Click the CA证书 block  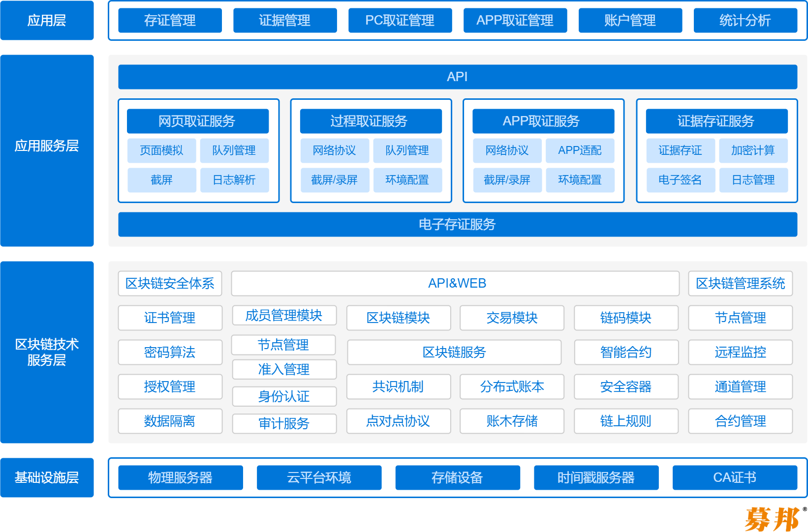point(735,478)
